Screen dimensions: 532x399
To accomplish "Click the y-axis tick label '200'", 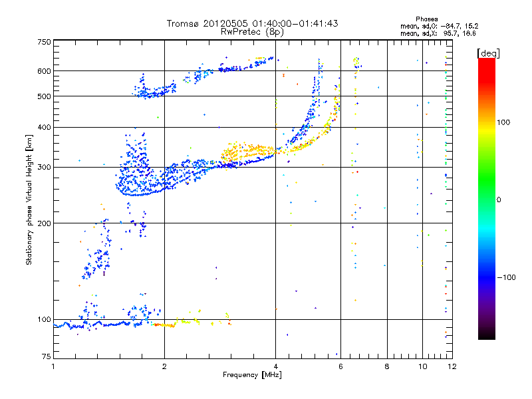I will (x=44, y=223).
